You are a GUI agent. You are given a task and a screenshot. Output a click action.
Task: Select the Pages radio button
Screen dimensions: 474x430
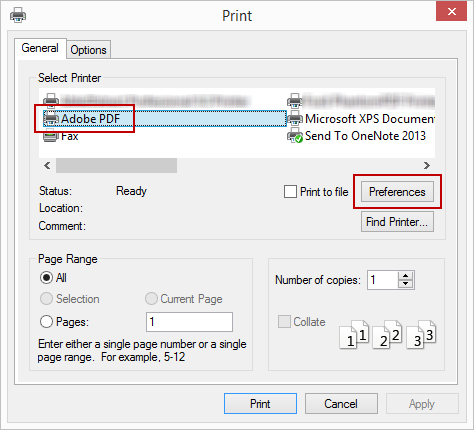coord(46,322)
